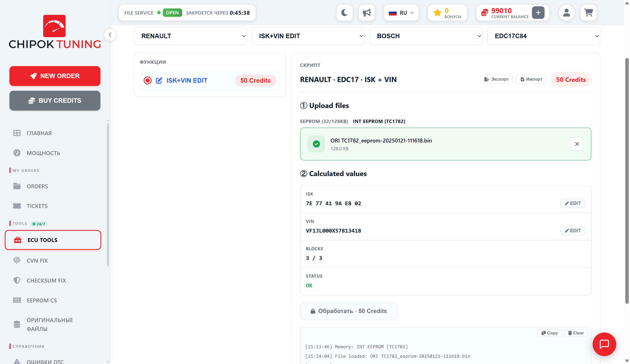Open ORDERS in sidebar
Screen dimensions: 630x364
[53, 186]
